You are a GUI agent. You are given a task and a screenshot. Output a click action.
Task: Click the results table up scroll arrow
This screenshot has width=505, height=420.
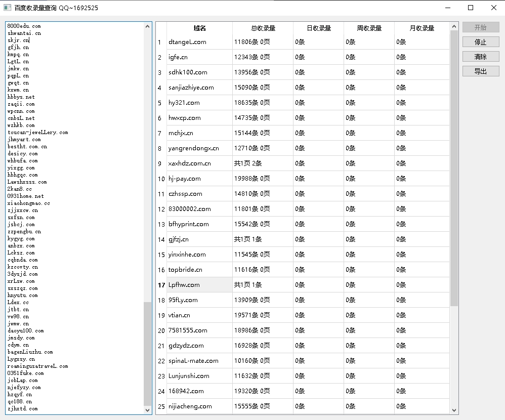[x=454, y=26]
